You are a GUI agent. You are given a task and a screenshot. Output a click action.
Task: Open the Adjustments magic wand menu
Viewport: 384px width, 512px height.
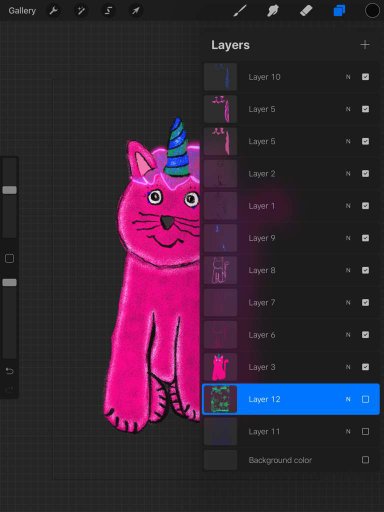81,11
